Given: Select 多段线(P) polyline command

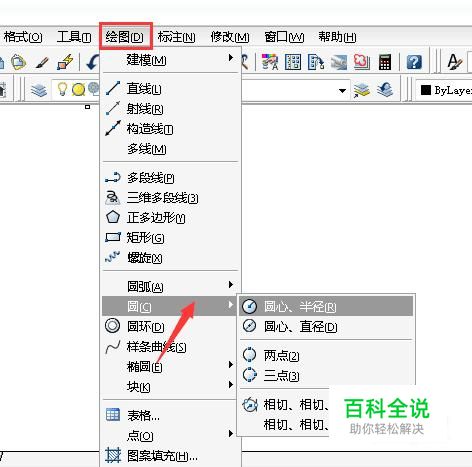Looking at the screenshot, I should [x=171, y=178].
